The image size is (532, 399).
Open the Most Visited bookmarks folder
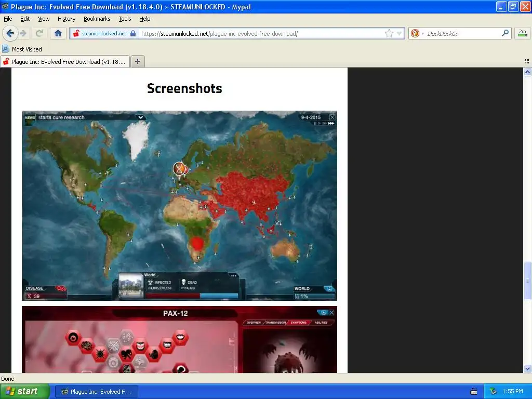[22, 49]
